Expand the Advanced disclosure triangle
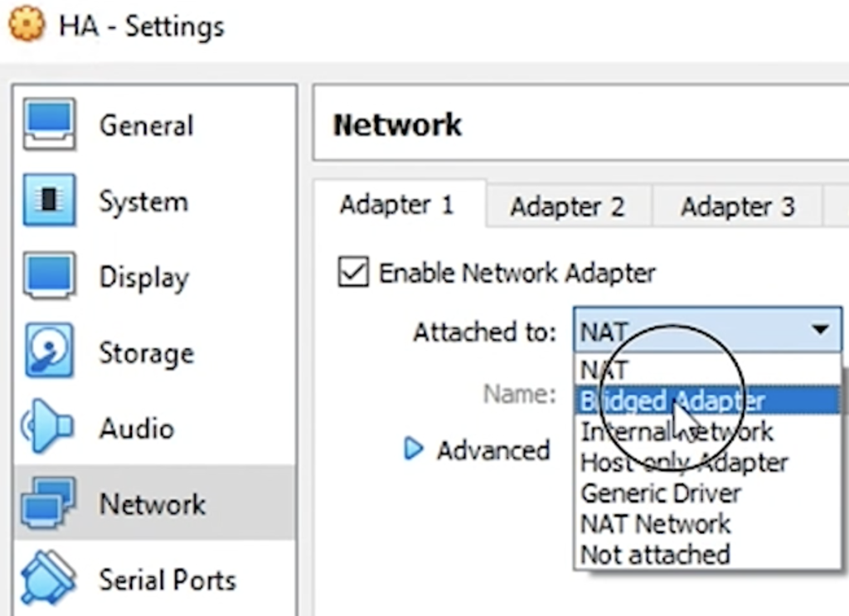Screen dimensions: 849x616 pyautogui.click(x=413, y=449)
